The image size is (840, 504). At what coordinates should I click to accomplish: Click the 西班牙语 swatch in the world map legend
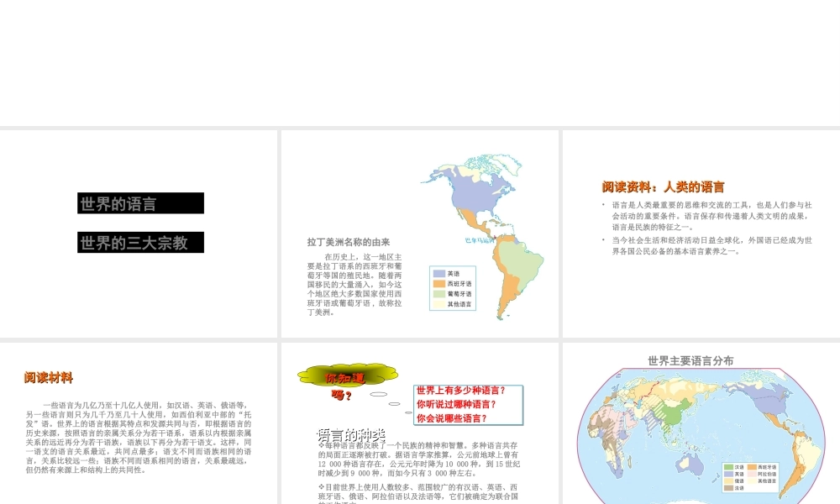pos(752,467)
